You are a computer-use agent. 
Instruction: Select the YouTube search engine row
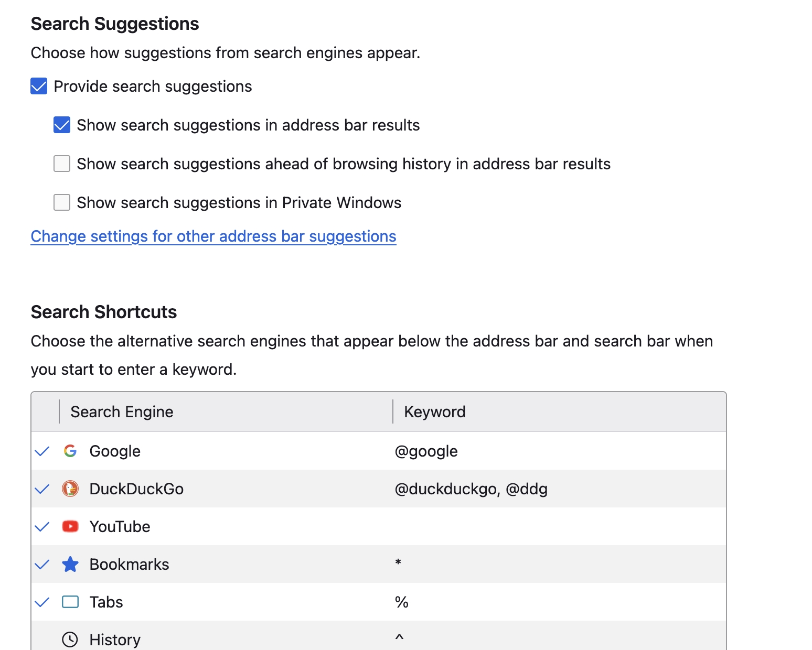[x=120, y=526]
